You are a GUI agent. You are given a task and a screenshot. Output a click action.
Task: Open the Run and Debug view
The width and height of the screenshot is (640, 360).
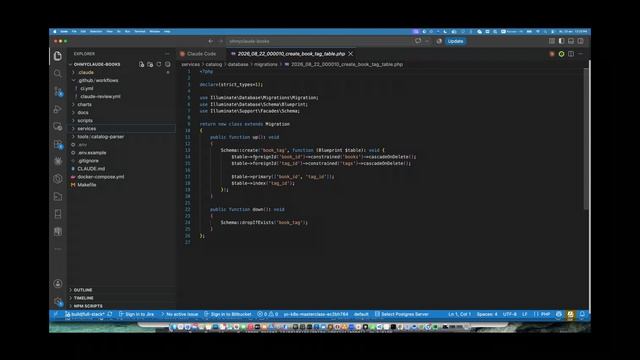click(x=58, y=109)
